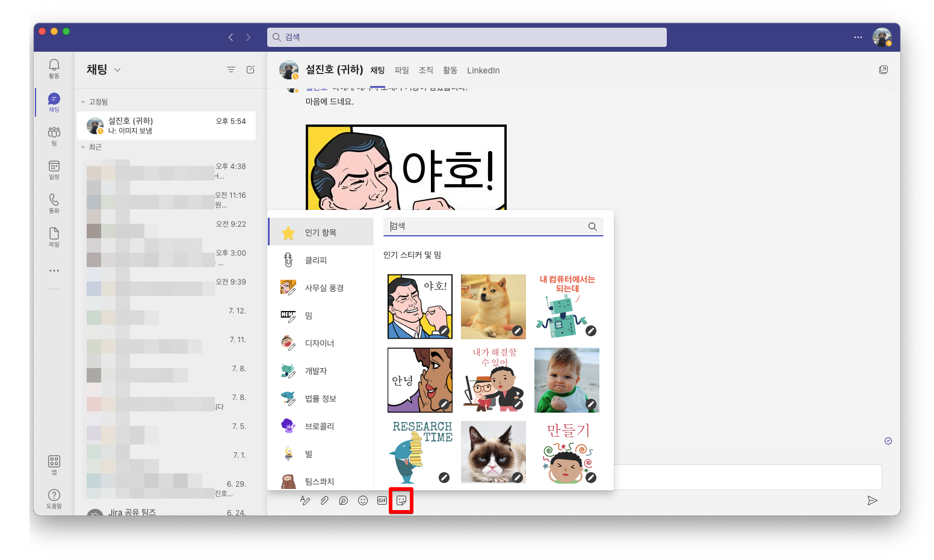The height and width of the screenshot is (560, 934).
Task: Edit the 야호! sticker via its pencil icon
Action: click(444, 331)
